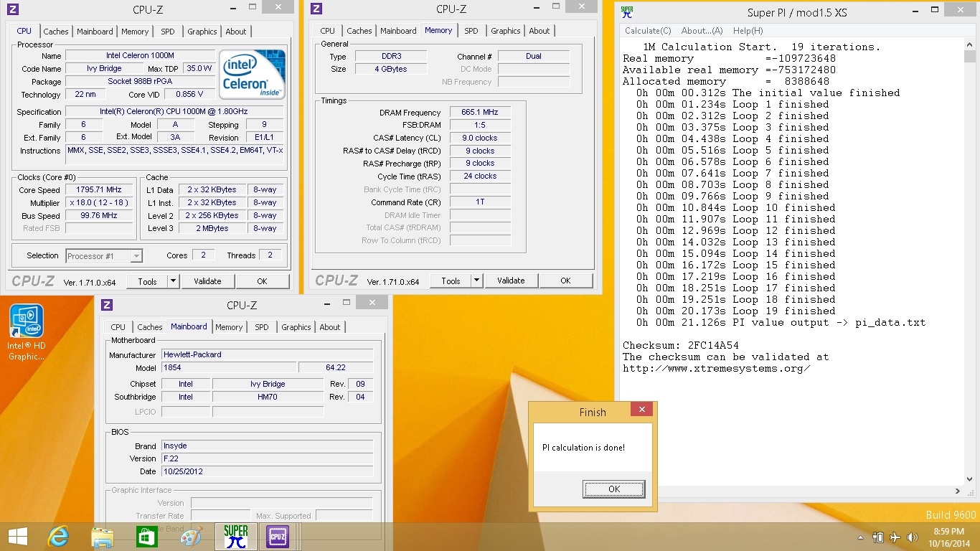The height and width of the screenshot is (551, 980).
Task: Click the Southbridge model HM70
Action: click(268, 397)
